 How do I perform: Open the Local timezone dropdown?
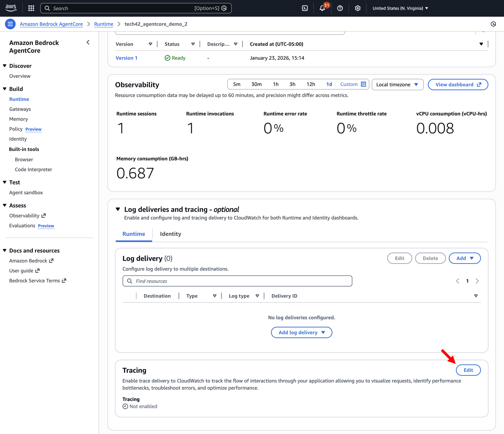coord(397,84)
